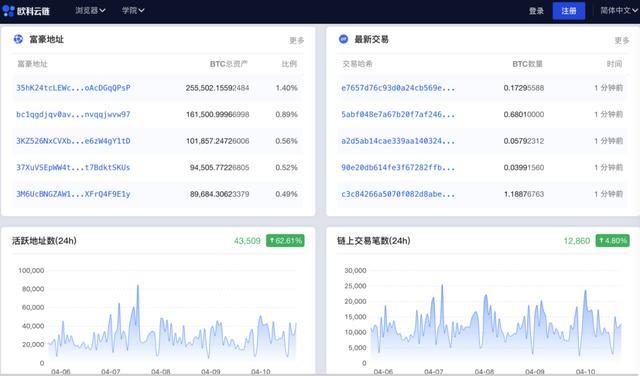Open transaction 90e20db614fe3f67282ffb...

398,167
